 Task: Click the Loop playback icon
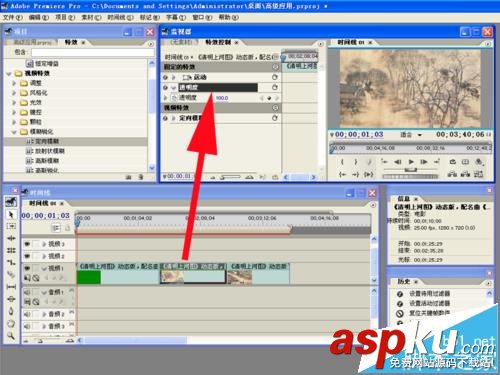[x=452, y=162]
